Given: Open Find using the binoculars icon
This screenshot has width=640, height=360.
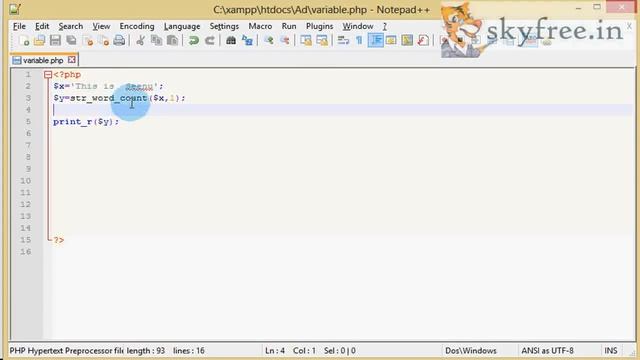Looking at the screenshot, I should click(231, 40).
